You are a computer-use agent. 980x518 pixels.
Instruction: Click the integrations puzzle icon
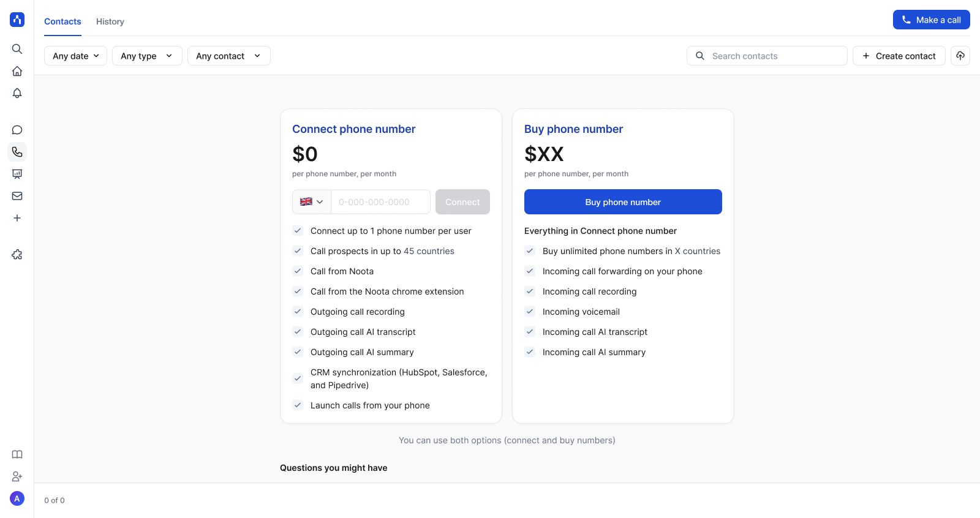tap(17, 255)
